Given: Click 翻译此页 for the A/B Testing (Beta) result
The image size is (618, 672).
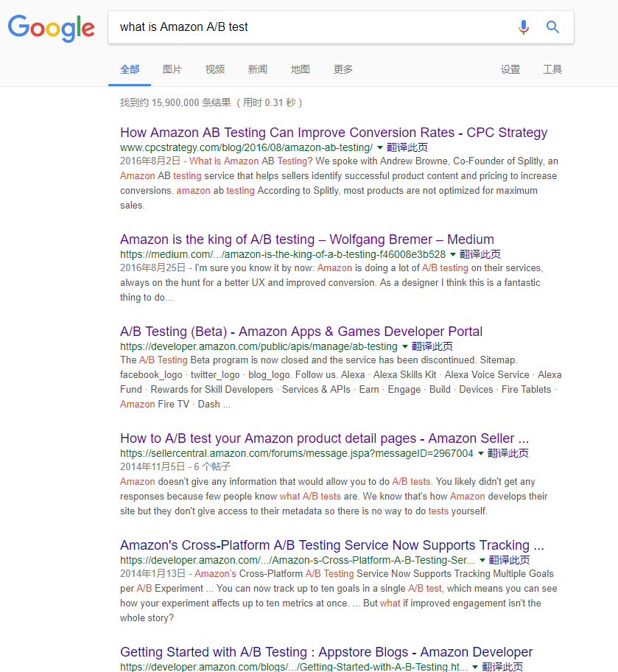Looking at the screenshot, I should coord(432,346).
